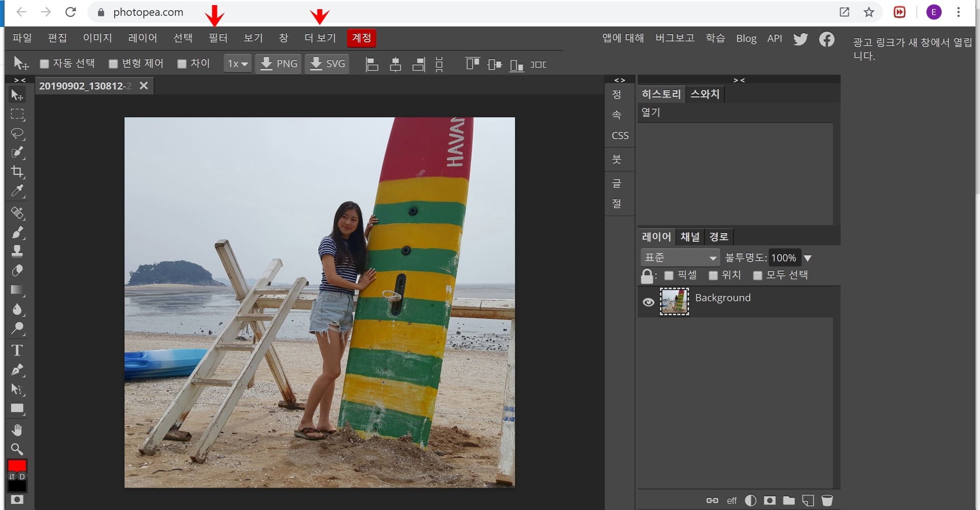Select the Clone Stamp tool
The height and width of the screenshot is (510, 980).
(17, 251)
